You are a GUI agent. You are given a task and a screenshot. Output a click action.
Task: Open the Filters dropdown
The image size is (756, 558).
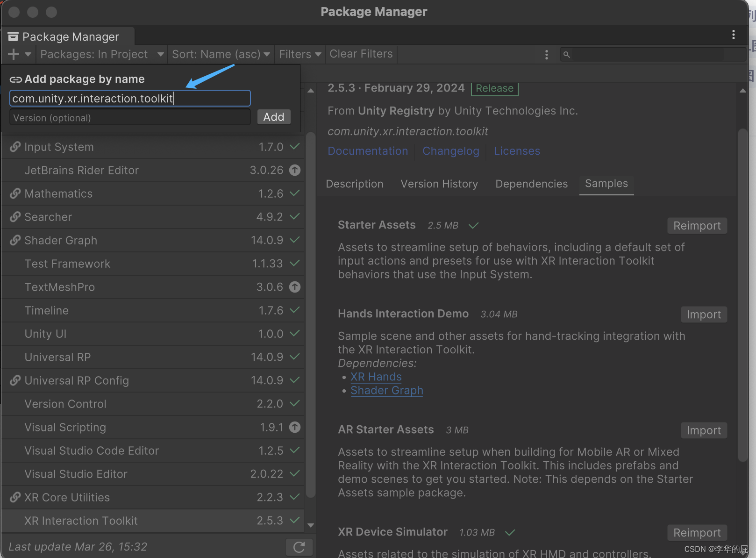coord(300,54)
